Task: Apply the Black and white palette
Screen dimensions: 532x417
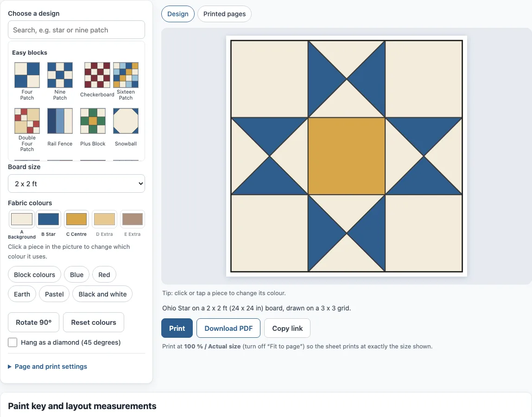Action: (102, 294)
